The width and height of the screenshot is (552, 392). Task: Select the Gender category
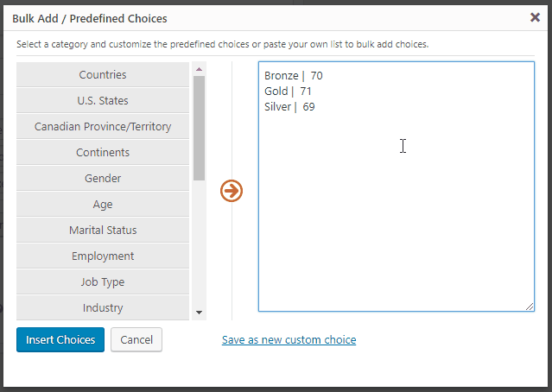[x=103, y=179]
